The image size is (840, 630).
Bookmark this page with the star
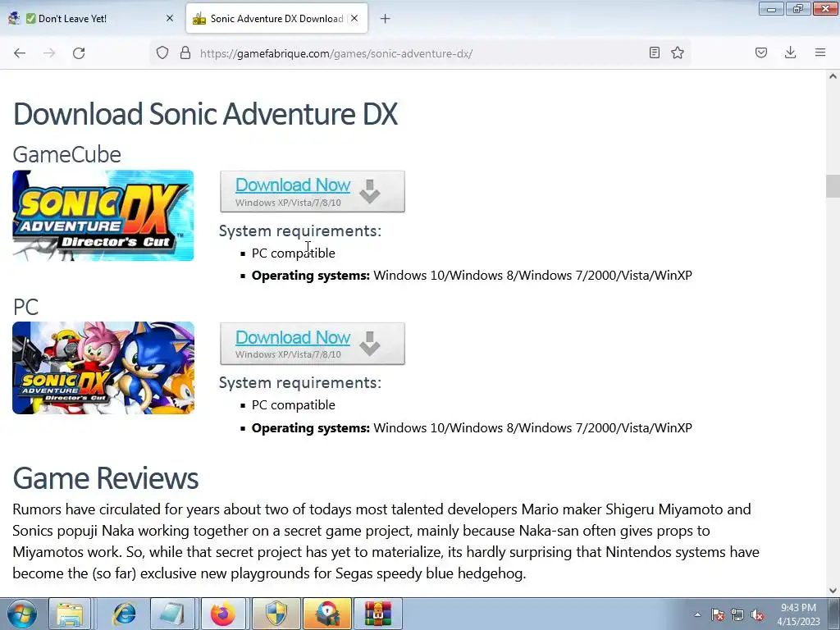click(x=678, y=52)
